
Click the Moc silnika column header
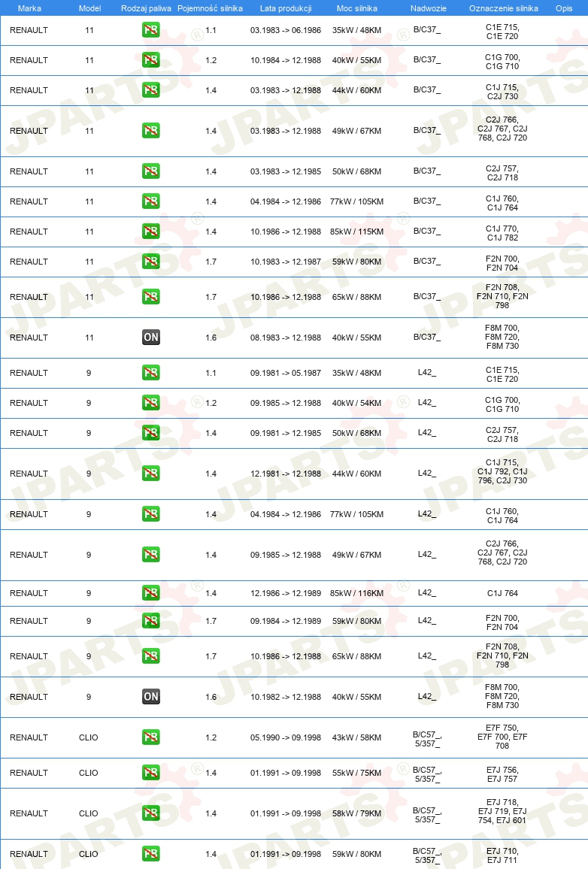[357, 8]
